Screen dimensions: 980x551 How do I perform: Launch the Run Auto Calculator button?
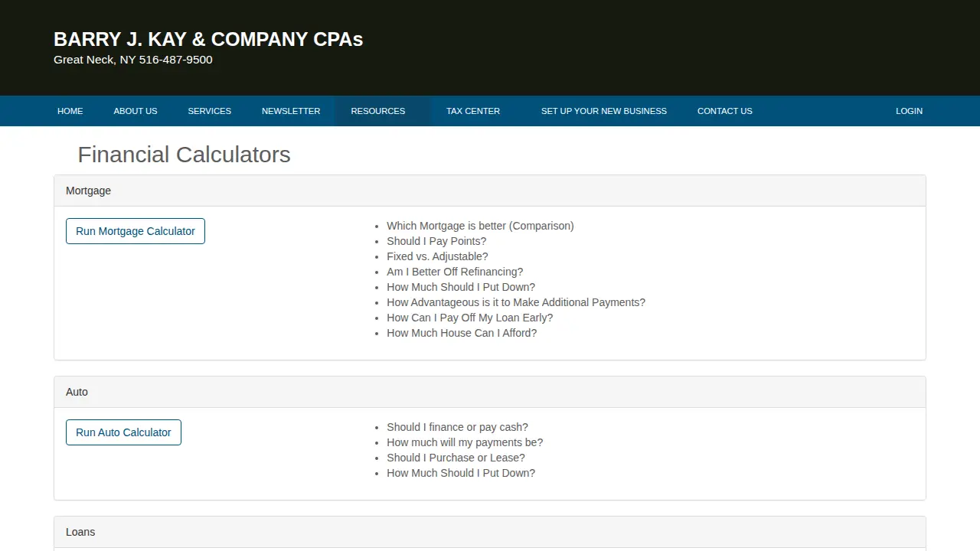point(123,432)
